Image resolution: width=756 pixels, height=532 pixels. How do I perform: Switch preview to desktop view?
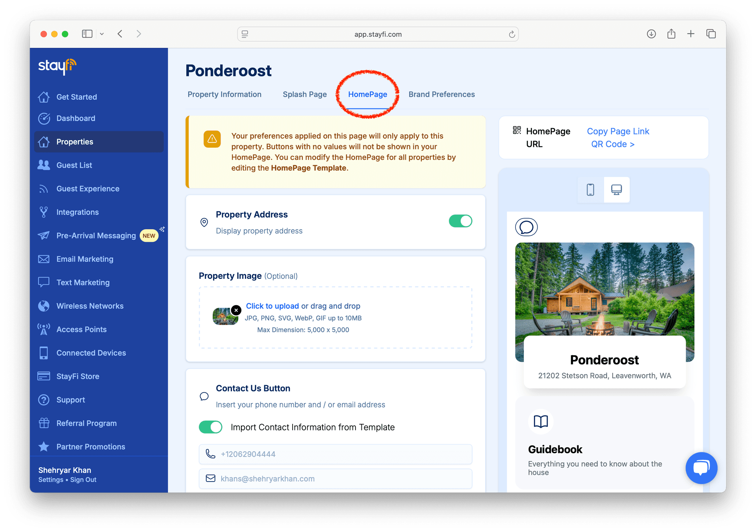pos(617,190)
